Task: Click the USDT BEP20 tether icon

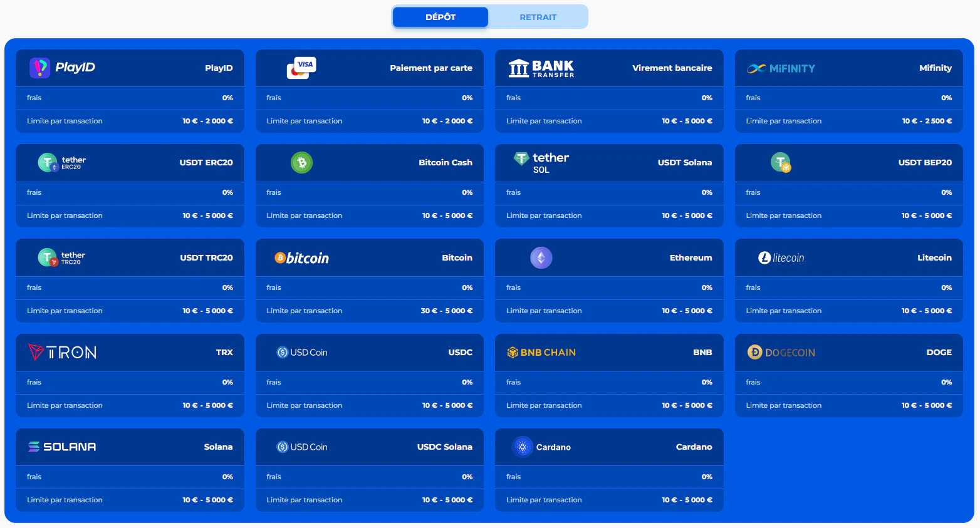Action: pyautogui.click(x=781, y=163)
